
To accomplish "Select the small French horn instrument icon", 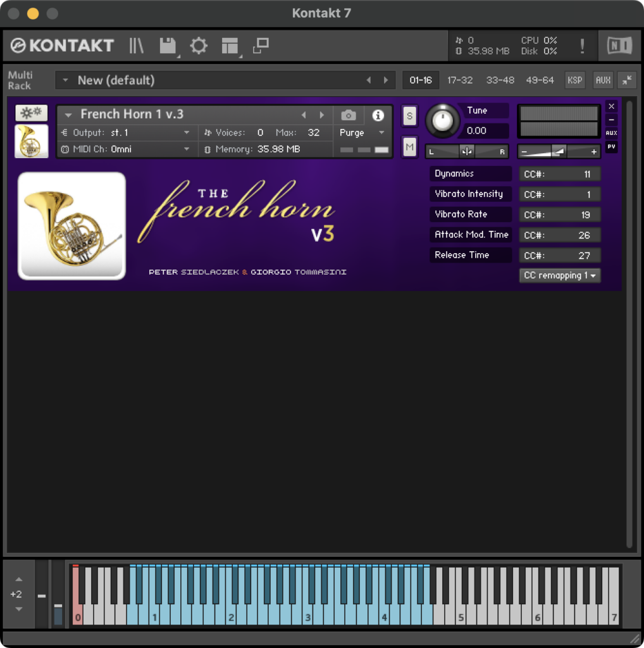I will [32, 141].
